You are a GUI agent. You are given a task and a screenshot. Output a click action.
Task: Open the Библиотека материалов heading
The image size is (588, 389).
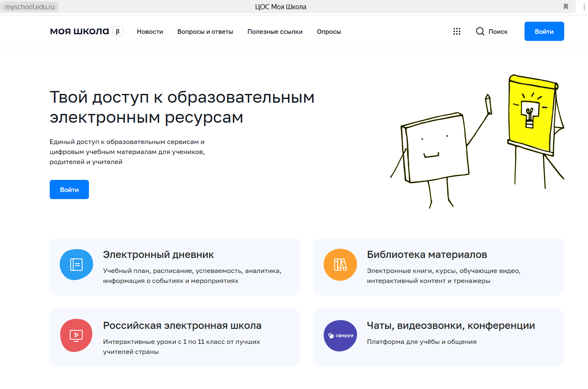427,255
